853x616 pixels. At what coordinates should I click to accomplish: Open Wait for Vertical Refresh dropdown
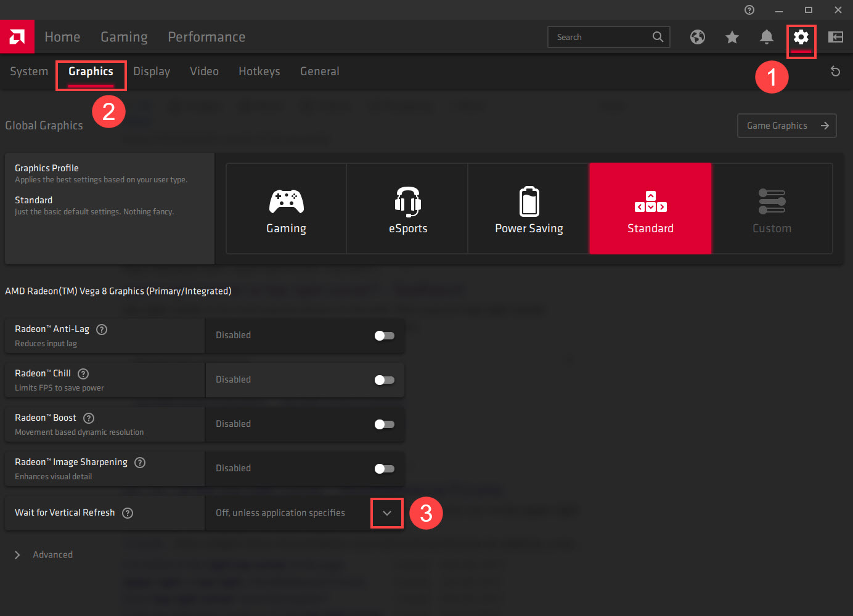[x=387, y=513]
